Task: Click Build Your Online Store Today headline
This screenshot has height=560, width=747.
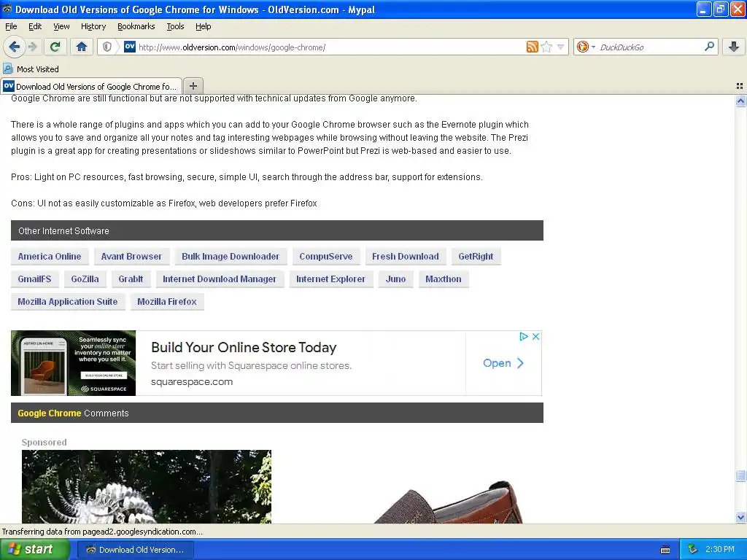Action: (244, 348)
